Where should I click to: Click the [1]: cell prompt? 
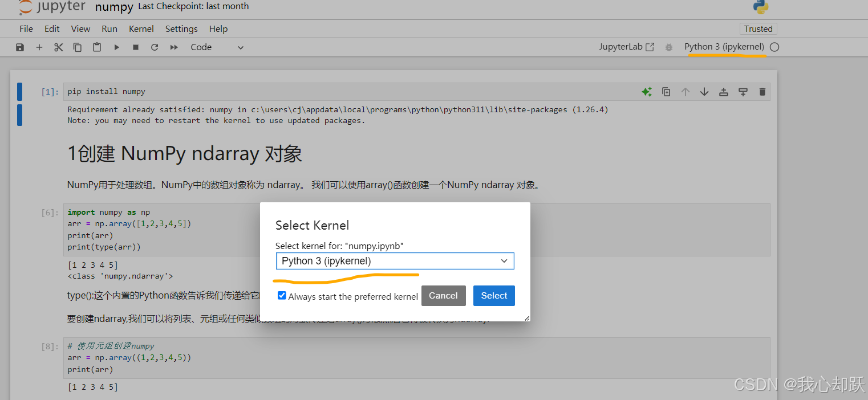(50, 92)
